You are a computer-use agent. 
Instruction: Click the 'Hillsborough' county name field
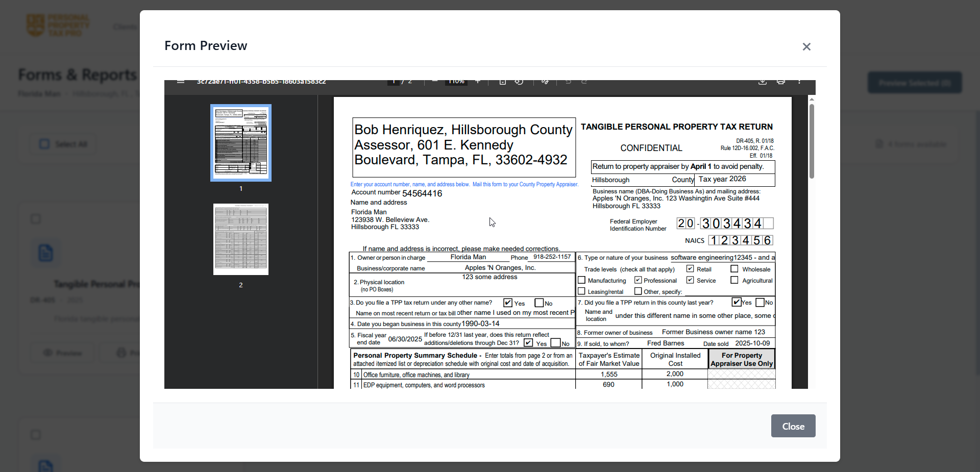(x=610, y=180)
